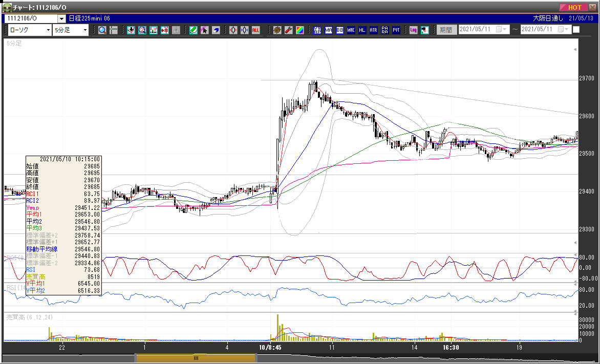Click the crosshair cursor icon

[113, 30]
